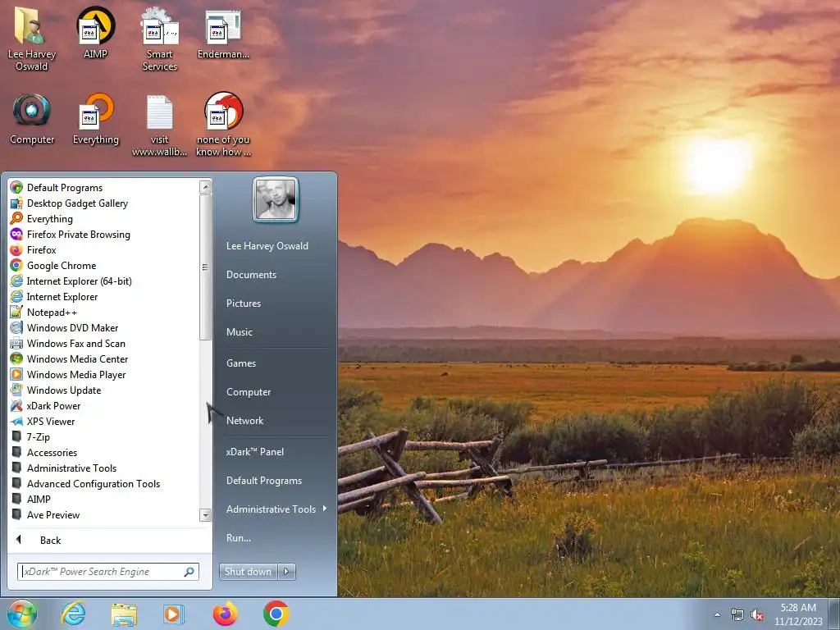Open Windows Explorer from the taskbar
840x630 pixels.
tap(124, 614)
